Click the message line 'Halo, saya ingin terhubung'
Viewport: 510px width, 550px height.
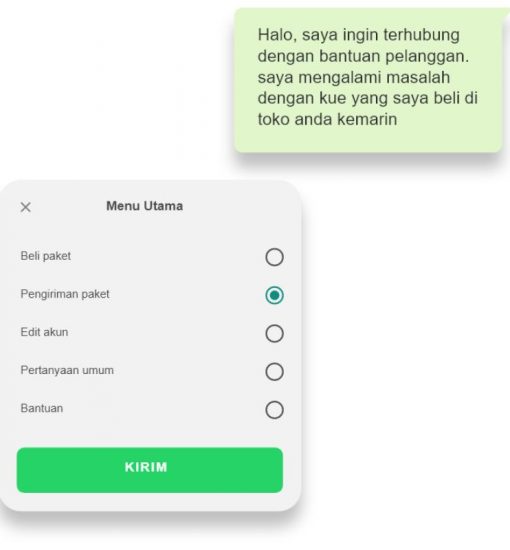point(358,35)
